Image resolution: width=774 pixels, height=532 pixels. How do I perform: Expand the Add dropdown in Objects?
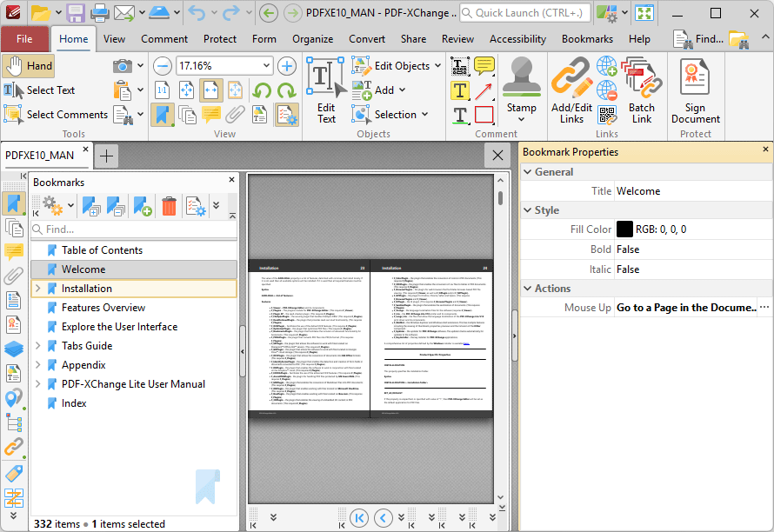point(402,90)
